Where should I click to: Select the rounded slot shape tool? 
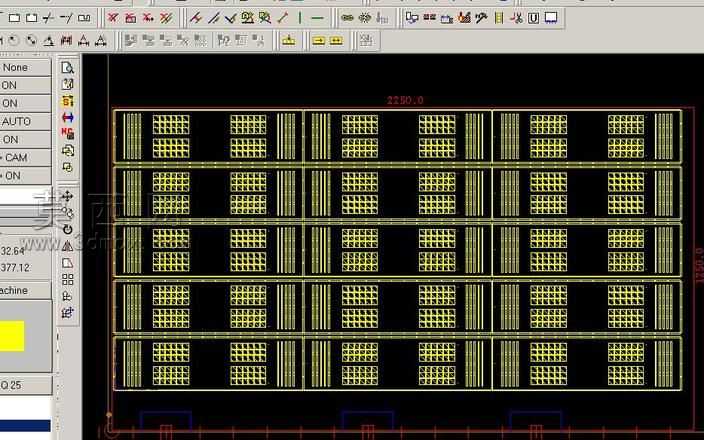point(84,18)
